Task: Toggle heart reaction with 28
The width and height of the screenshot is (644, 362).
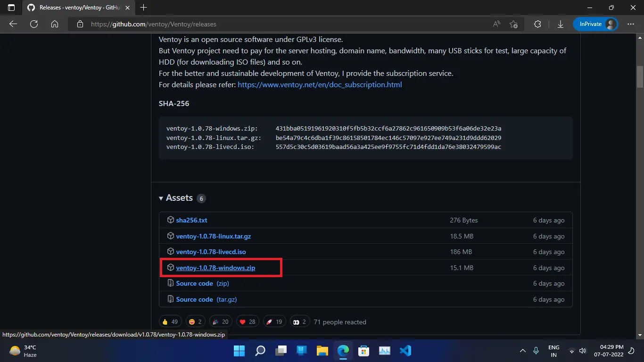Action: click(x=248, y=322)
